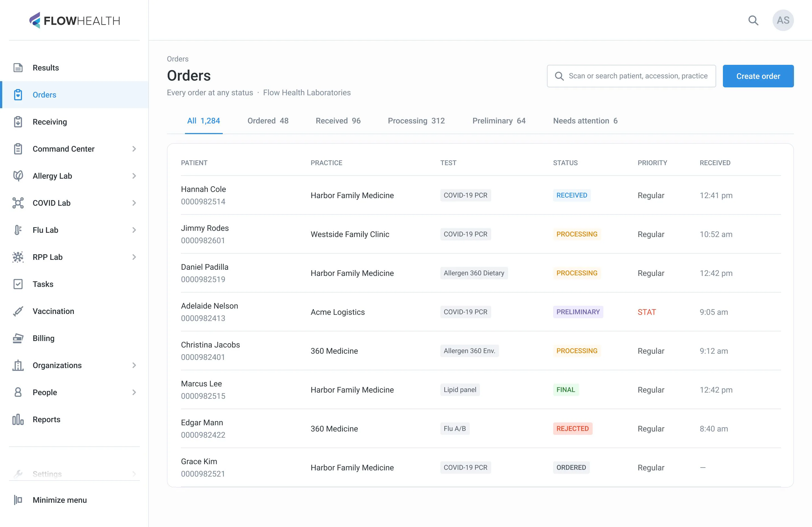Screen dimensions: 812x527
Task: Open the Orders breadcrumb link
Action: click(177, 59)
